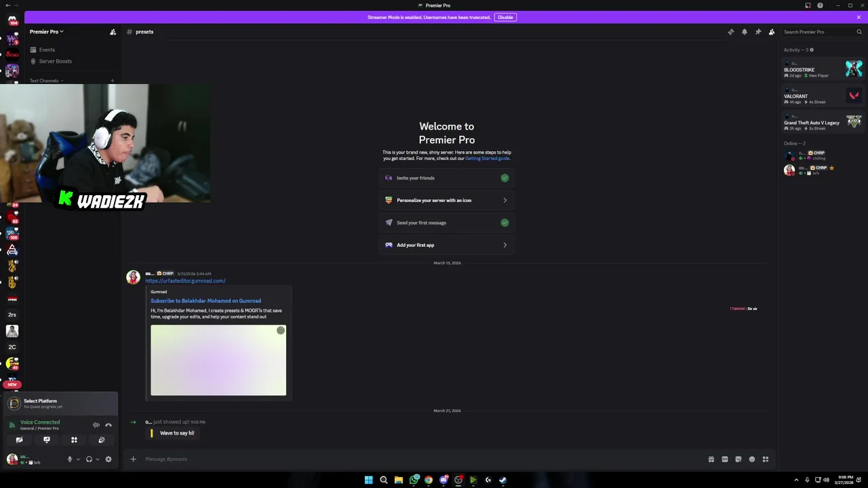Show hidden system tray icons

[x=797, y=480]
